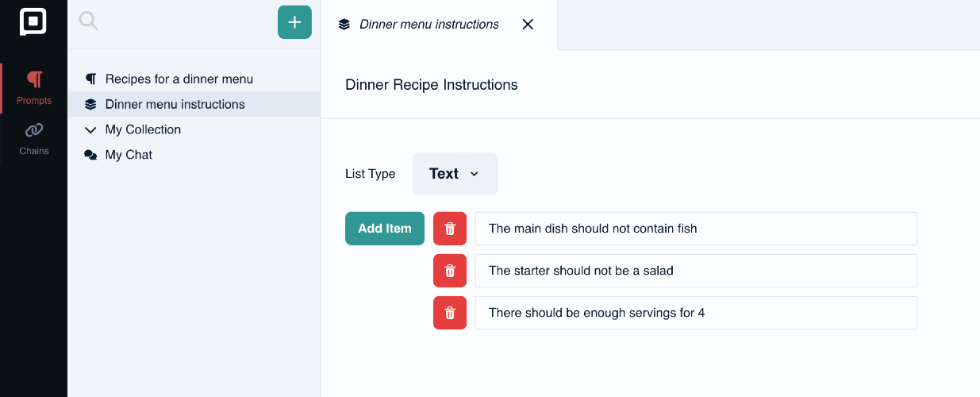Open the List Type Text dropdown
The image size is (980, 397).
[x=455, y=173]
